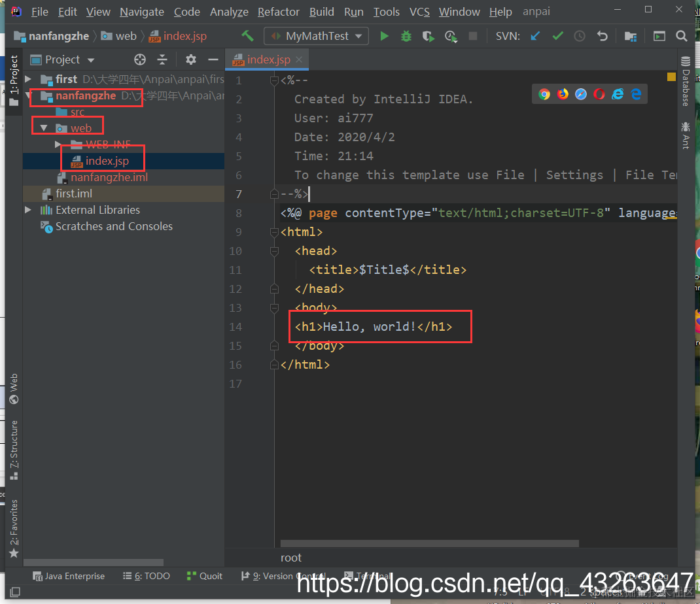The height and width of the screenshot is (604, 700).
Task: Start debugging with the bug icon
Action: click(406, 36)
